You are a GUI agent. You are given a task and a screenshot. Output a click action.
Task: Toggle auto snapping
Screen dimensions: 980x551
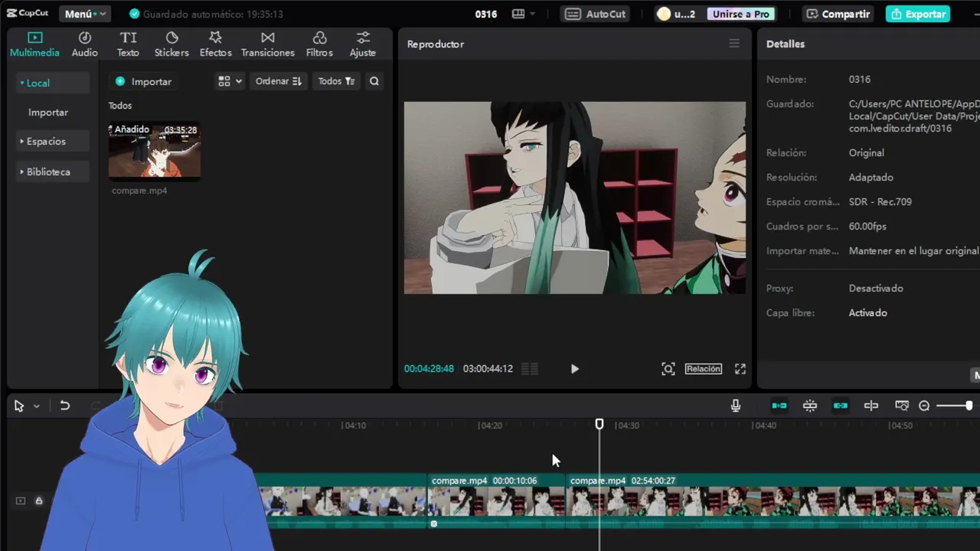810,406
